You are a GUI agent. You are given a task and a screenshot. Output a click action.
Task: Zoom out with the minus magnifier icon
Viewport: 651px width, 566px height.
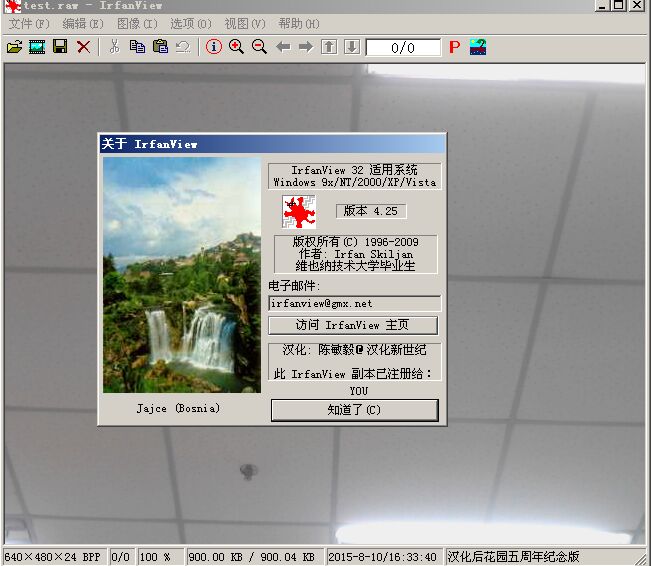[x=259, y=47]
